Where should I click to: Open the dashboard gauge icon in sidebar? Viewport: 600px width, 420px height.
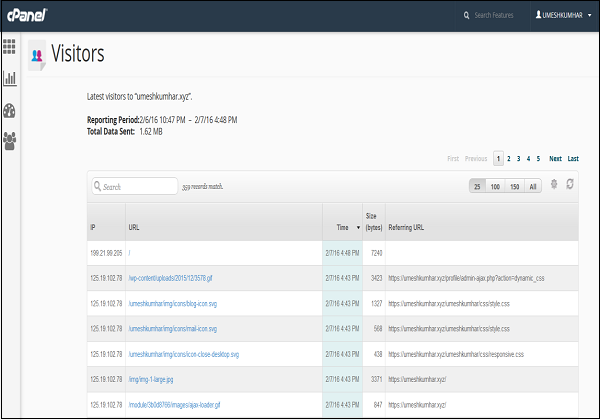click(10, 110)
